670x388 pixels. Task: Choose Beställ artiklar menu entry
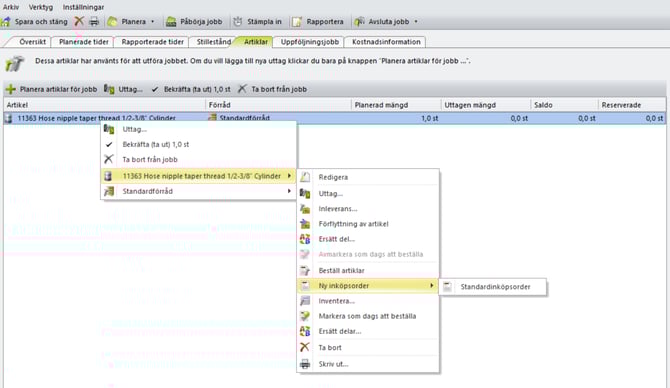[368, 270]
